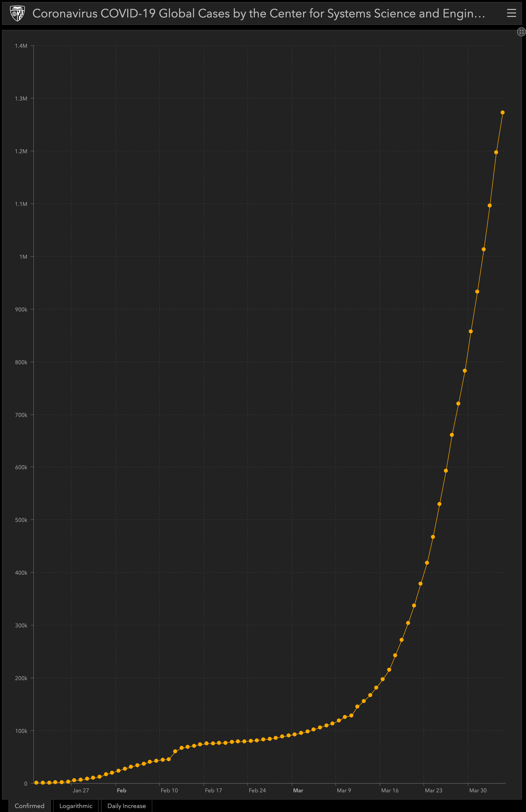Switch to the Logarithmic tab
Screen dimensions: 526x812
point(76,806)
